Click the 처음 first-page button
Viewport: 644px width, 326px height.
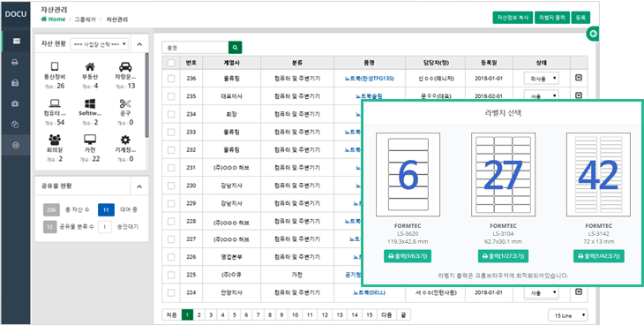point(172,315)
